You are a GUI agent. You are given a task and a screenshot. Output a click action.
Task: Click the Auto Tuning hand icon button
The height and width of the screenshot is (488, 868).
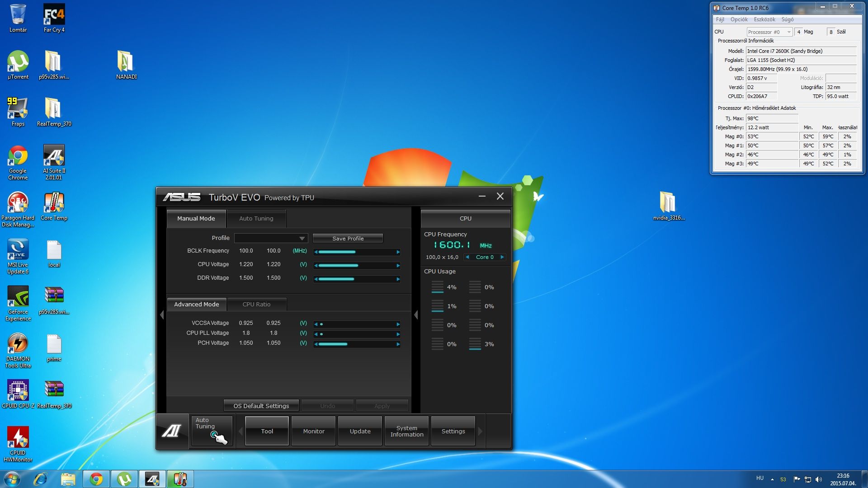(212, 431)
